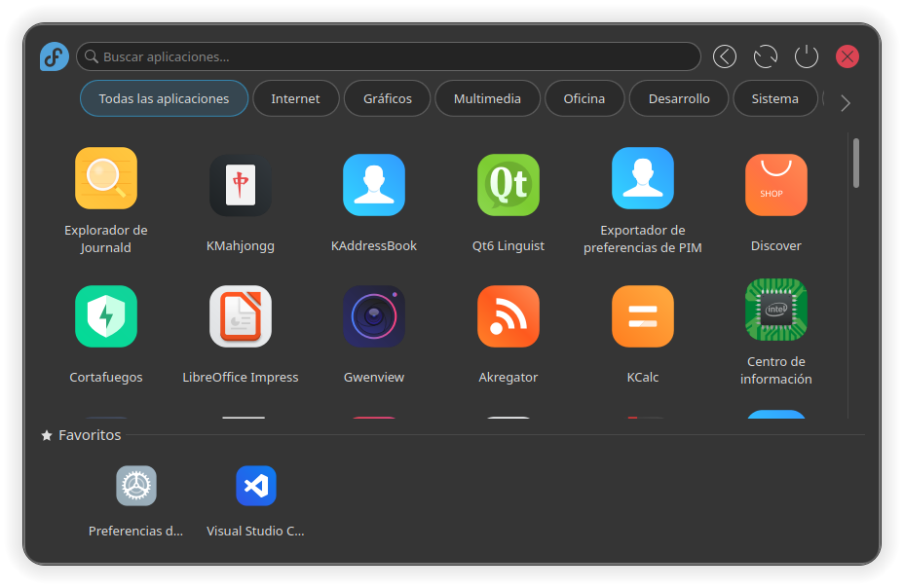Switch to Oficina category
The height and width of the screenshot is (588, 904).
coord(584,98)
